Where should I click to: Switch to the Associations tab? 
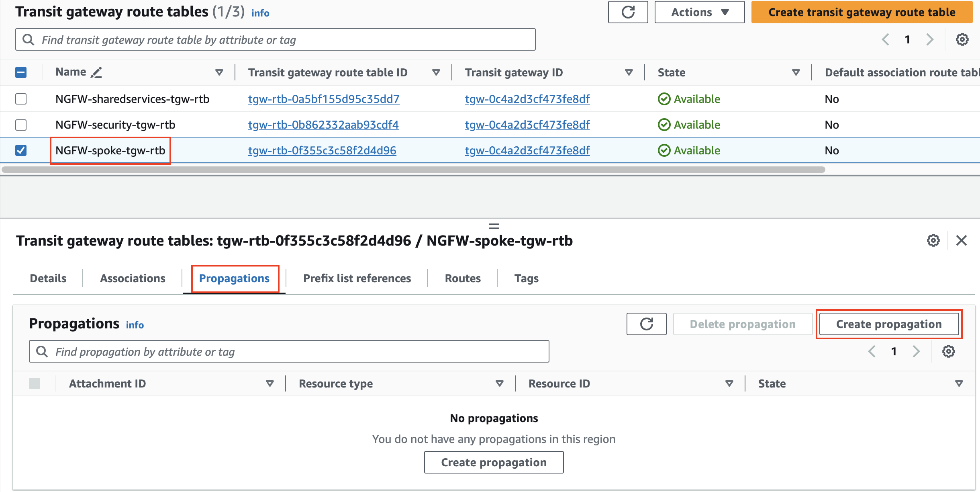[x=133, y=278]
